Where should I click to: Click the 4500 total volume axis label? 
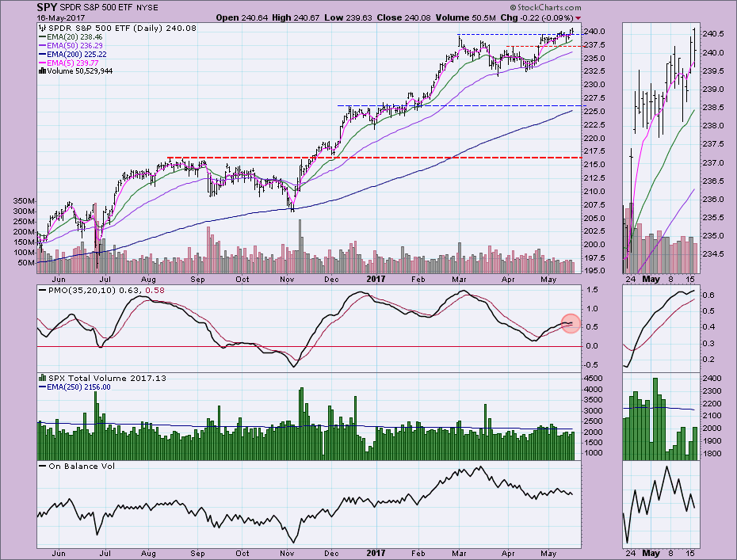coord(594,379)
